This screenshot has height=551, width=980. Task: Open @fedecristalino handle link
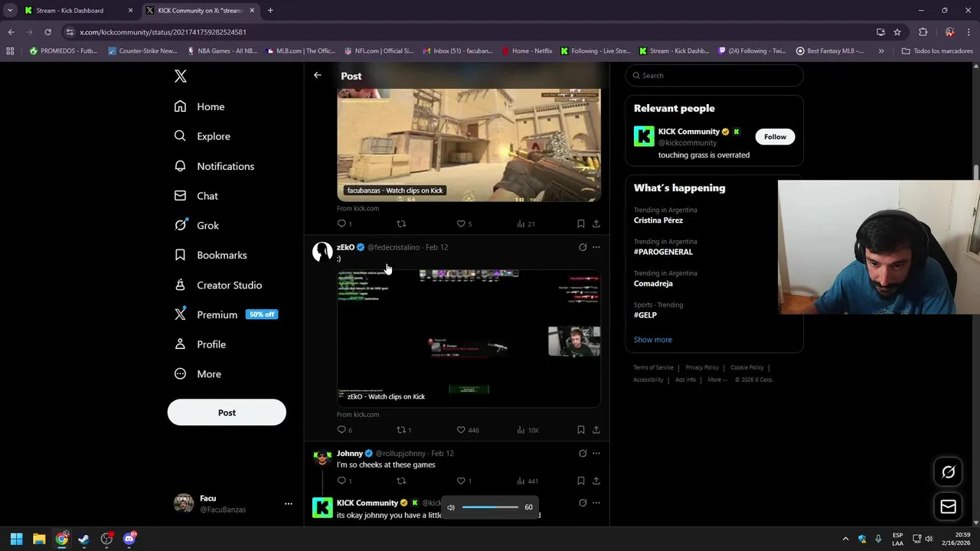(x=394, y=247)
